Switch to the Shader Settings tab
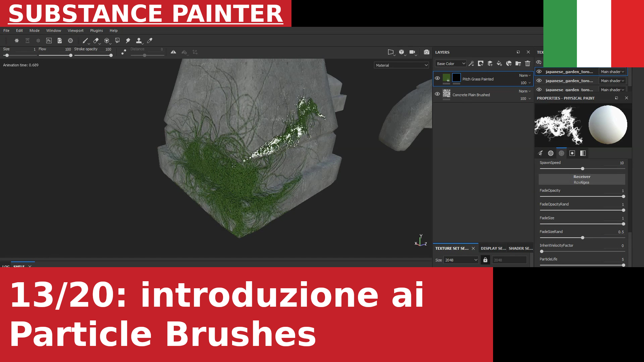Viewport: 644px width, 362px height. pyautogui.click(x=521, y=248)
